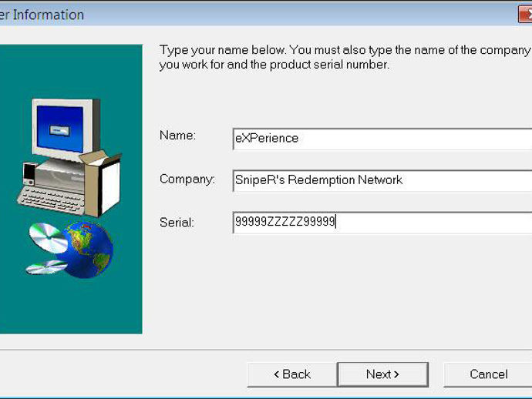The image size is (532, 399).
Task: Cancel the installation wizard
Action: (x=488, y=374)
